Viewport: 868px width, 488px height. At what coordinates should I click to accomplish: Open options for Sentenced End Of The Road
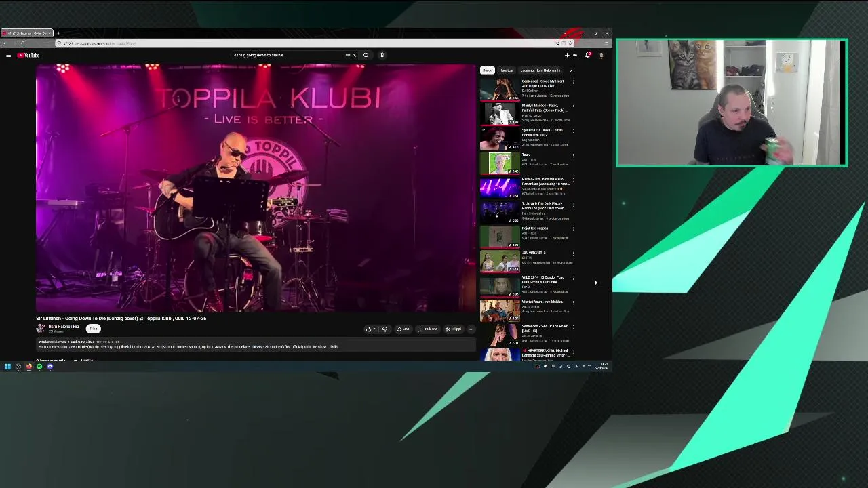tap(574, 327)
